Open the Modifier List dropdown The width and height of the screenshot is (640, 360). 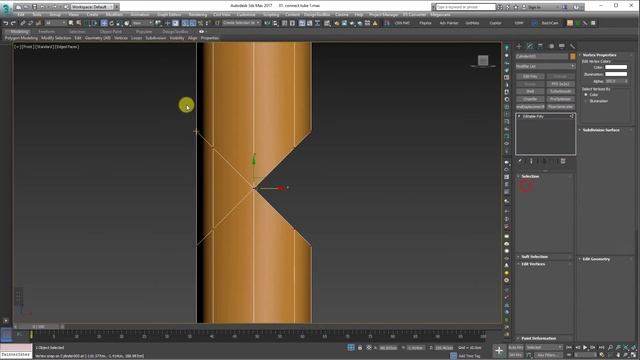(x=545, y=66)
